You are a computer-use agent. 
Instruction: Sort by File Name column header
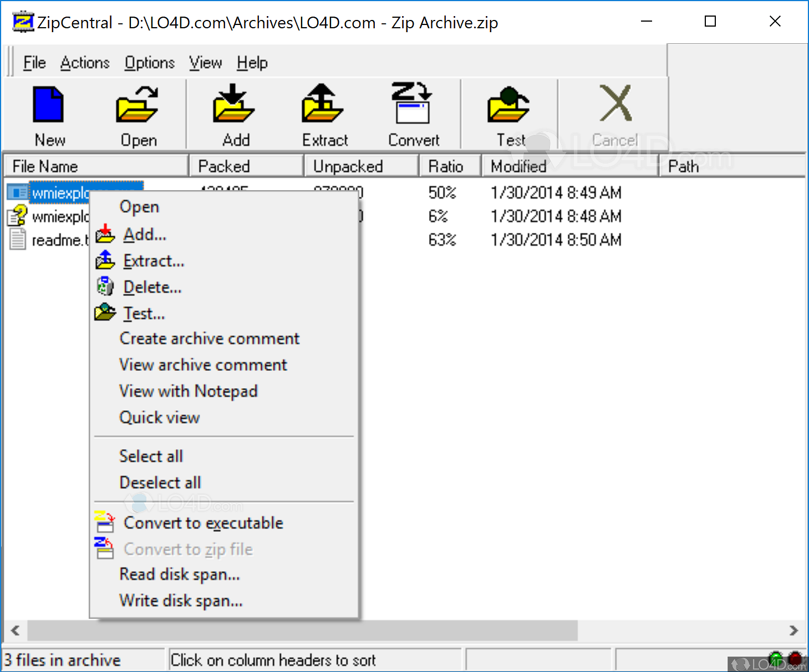(x=96, y=166)
